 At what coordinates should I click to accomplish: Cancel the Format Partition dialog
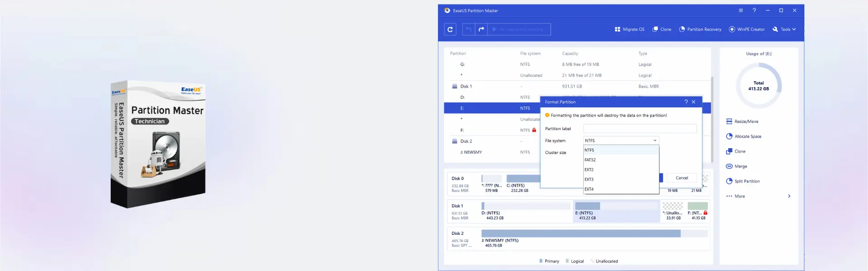[682, 178]
